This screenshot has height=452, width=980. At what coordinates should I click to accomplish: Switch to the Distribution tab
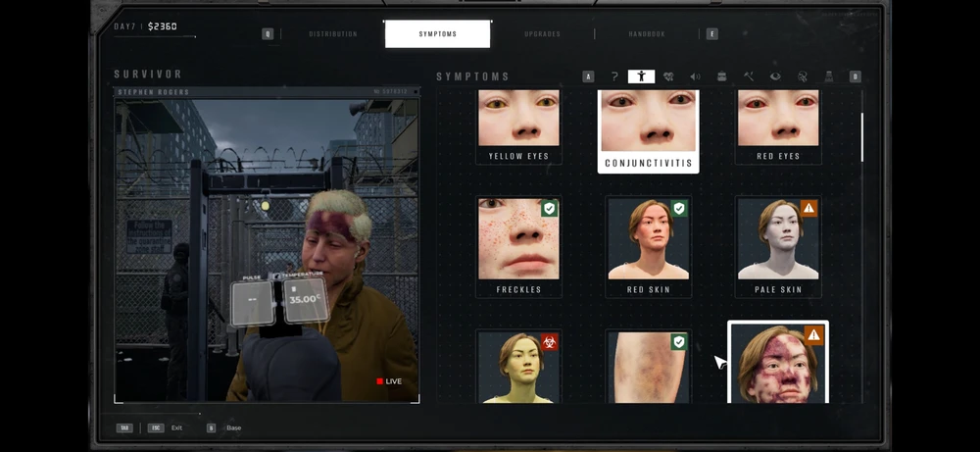pos(332,34)
